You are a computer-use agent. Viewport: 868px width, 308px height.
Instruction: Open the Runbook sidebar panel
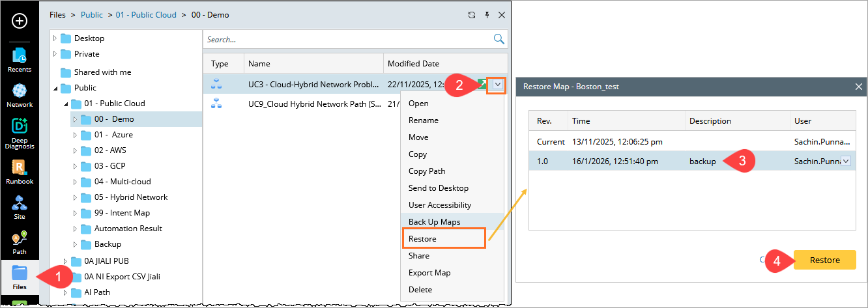20,171
